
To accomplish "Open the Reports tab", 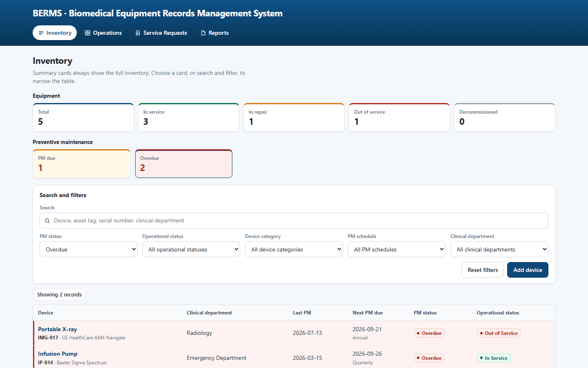I will [215, 33].
